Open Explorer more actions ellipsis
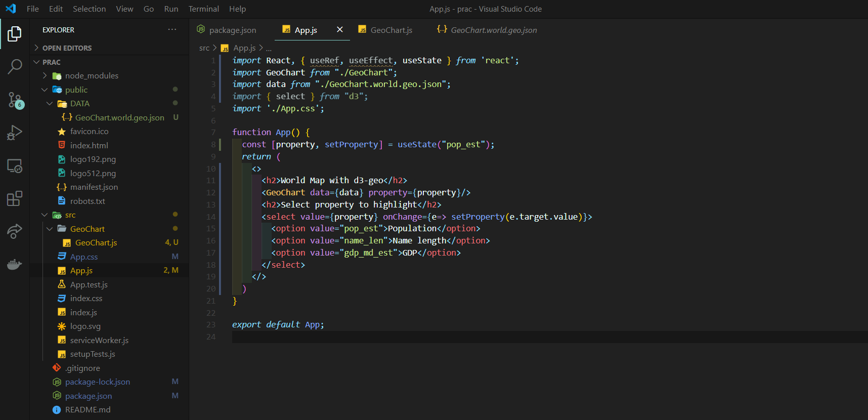Viewport: 868px width, 420px height. (x=172, y=30)
